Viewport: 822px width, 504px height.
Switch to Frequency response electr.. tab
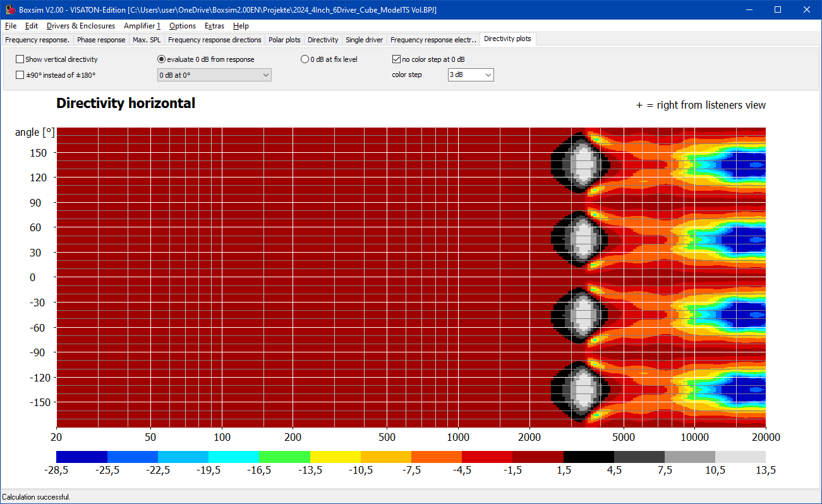click(433, 40)
